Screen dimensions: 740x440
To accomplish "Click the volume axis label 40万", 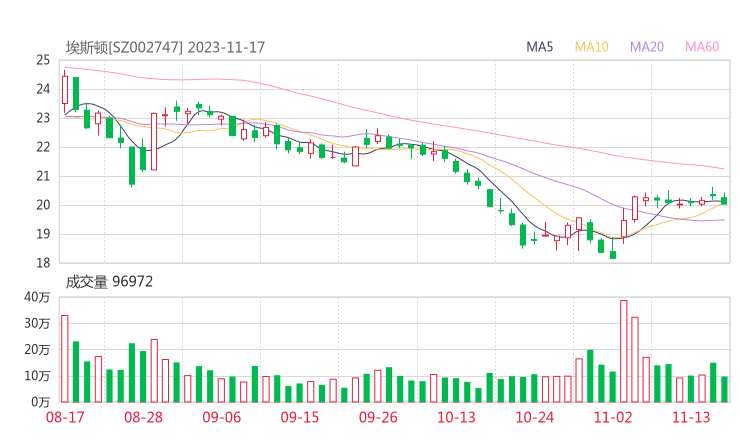I will (37, 297).
